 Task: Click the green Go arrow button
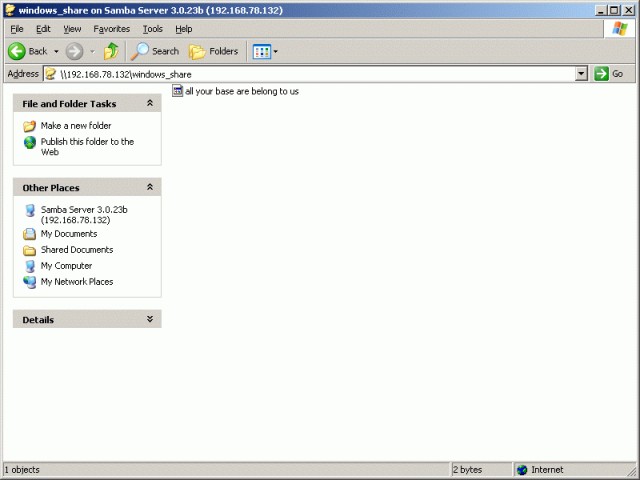(x=601, y=74)
